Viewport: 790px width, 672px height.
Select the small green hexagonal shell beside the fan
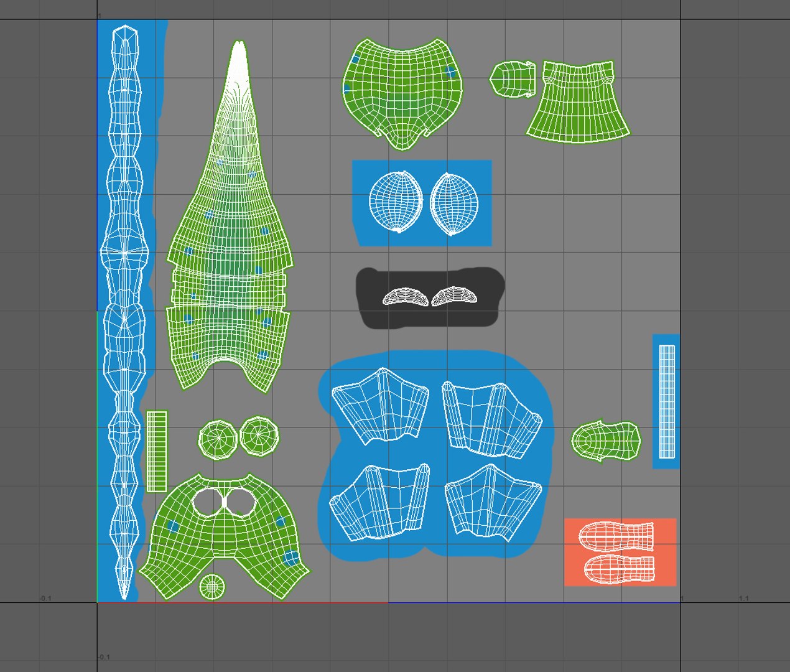(513, 78)
